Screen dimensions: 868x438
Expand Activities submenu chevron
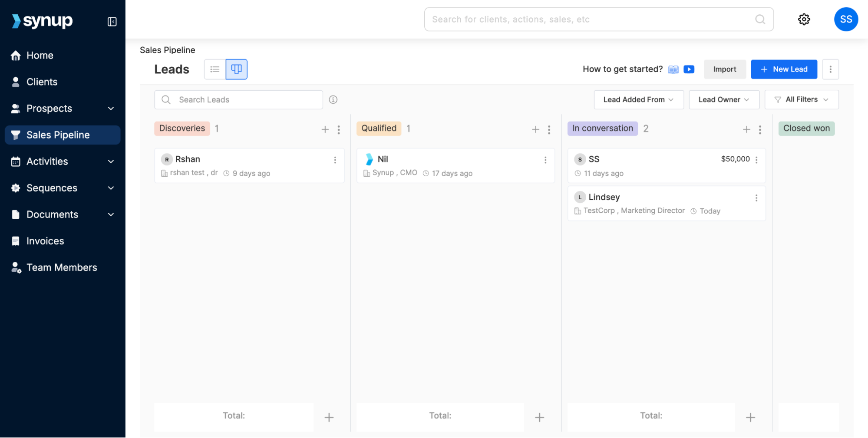(111, 161)
